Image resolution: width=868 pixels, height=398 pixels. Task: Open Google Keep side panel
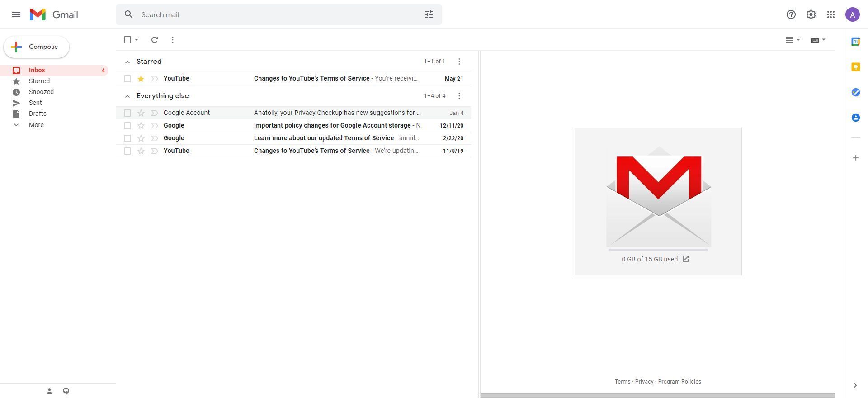(856, 67)
